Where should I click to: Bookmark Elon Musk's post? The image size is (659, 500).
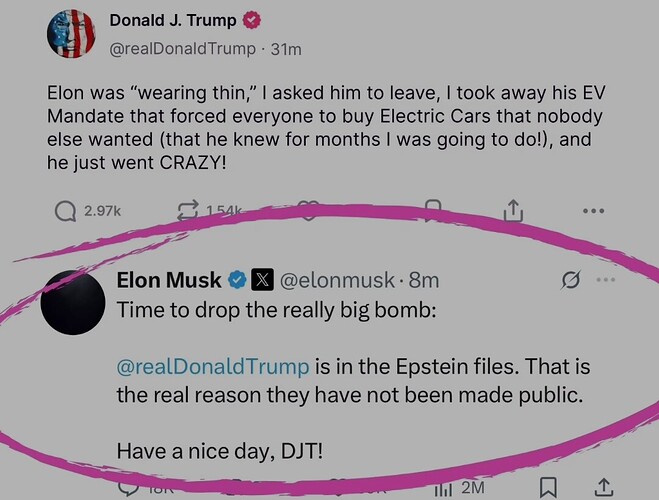(548, 487)
